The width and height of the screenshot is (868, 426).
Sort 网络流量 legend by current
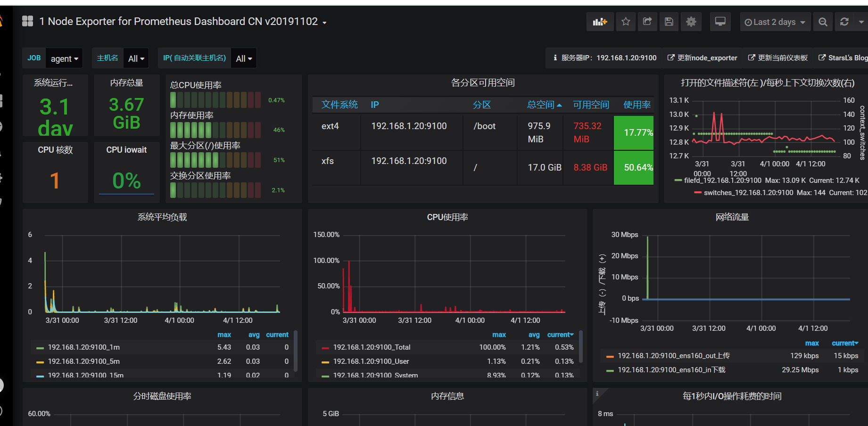coord(845,343)
